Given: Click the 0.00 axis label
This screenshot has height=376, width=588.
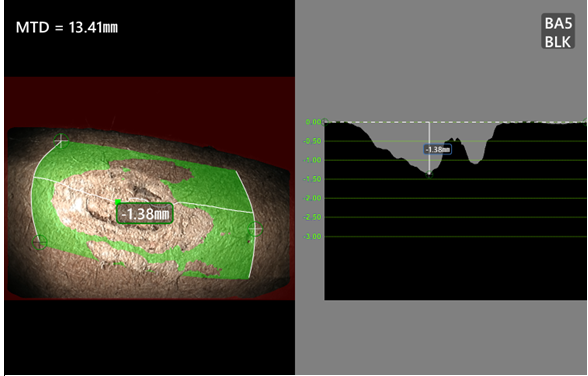Looking at the screenshot, I should (x=314, y=122).
